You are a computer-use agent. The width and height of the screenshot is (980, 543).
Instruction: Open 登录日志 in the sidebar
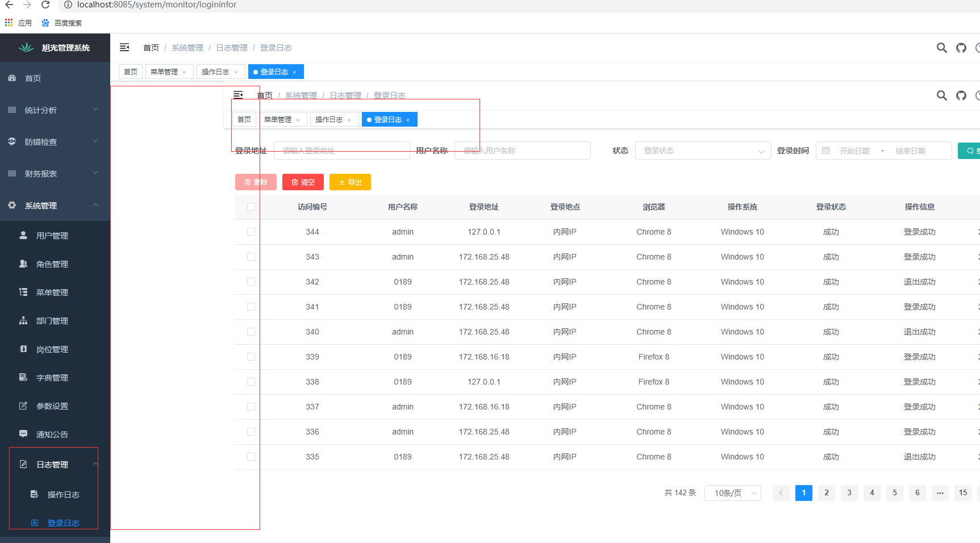[55, 523]
